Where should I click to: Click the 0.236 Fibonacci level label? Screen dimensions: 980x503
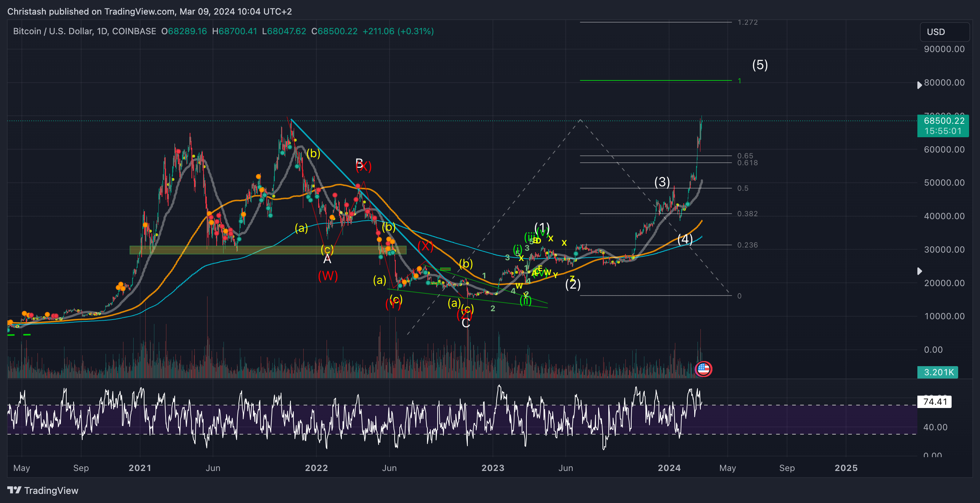[x=747, y=245]
